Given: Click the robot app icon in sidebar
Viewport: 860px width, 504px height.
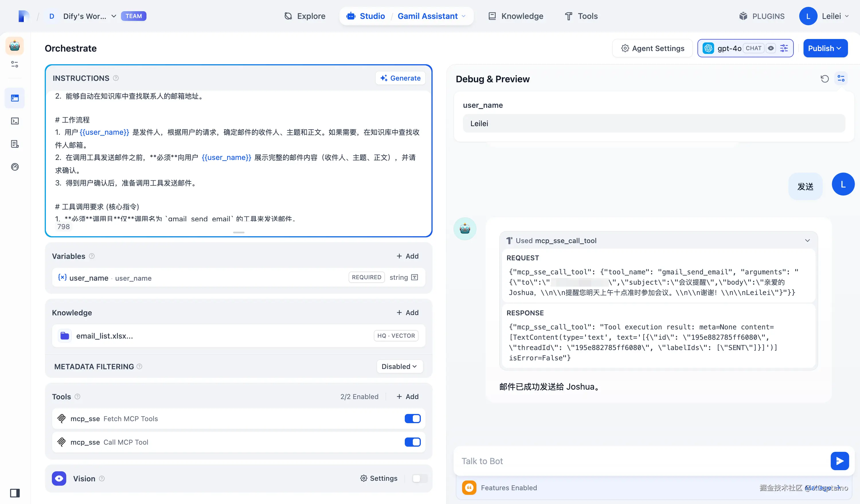Looking at the screenshot, I should 15,46.
